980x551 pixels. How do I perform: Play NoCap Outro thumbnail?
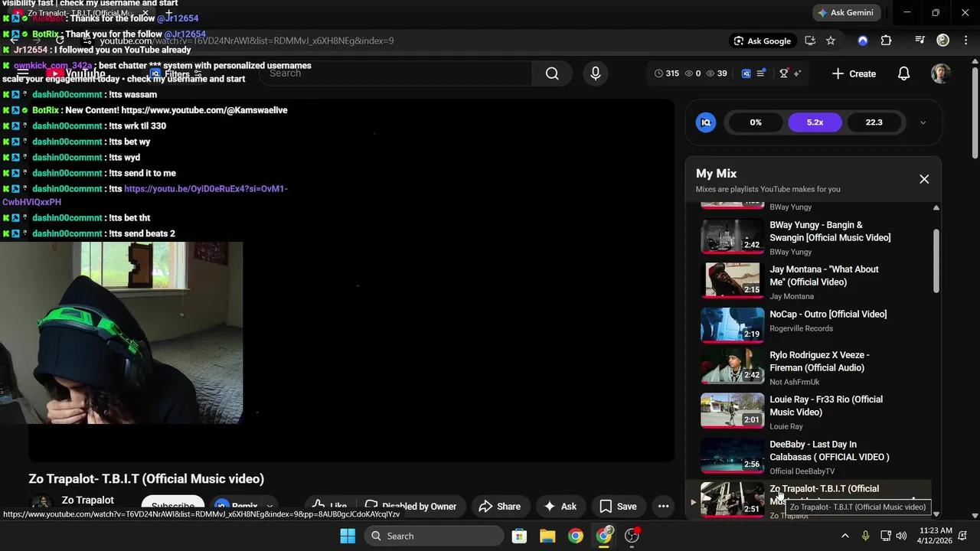pos(733,325)
